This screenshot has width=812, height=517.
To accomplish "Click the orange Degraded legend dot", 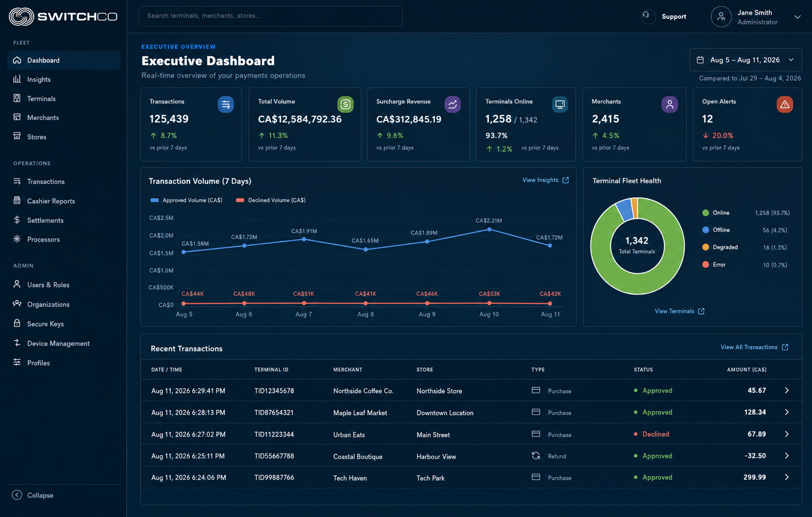I will click(706, 247).
